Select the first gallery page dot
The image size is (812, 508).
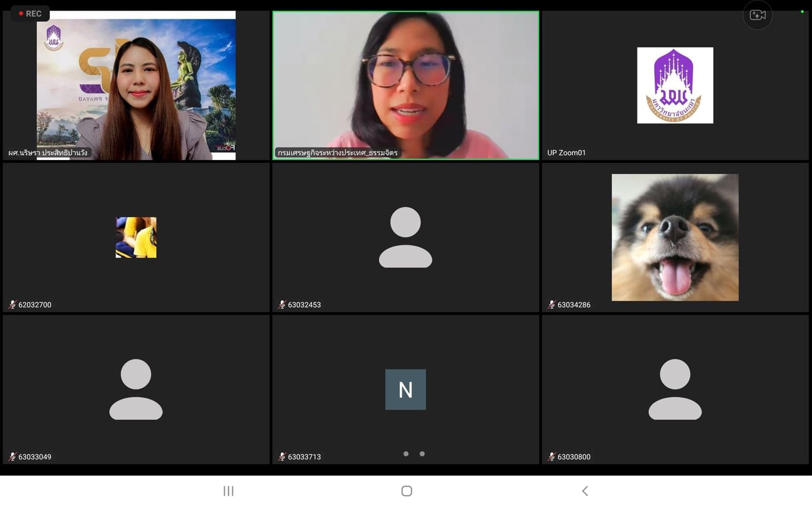coord(406,454)
